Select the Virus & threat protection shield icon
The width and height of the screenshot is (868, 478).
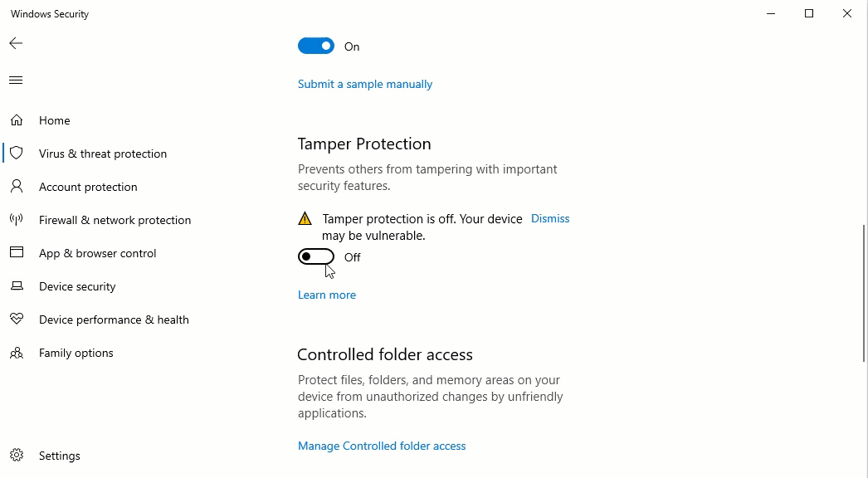click(x=17, y=153)
